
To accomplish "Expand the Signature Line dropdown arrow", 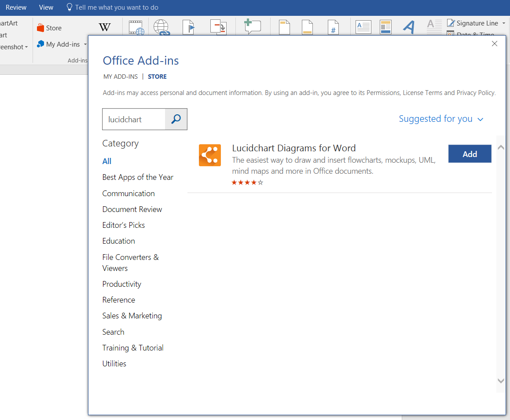I will [x=504, y=23].
